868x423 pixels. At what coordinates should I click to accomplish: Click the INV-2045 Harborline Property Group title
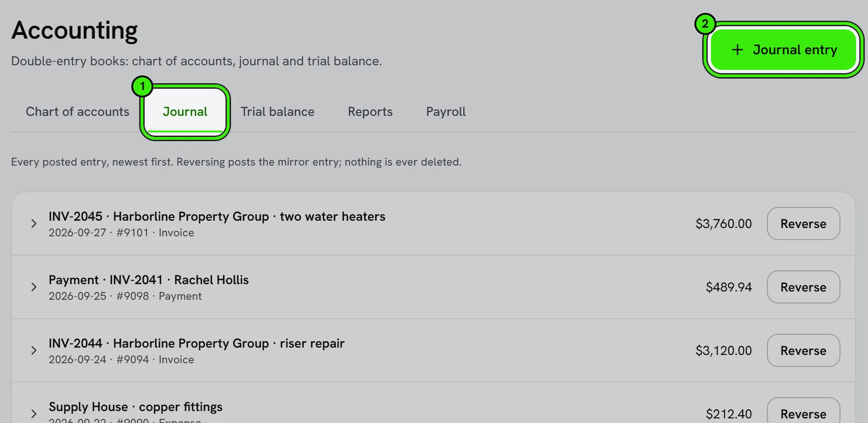217,217
